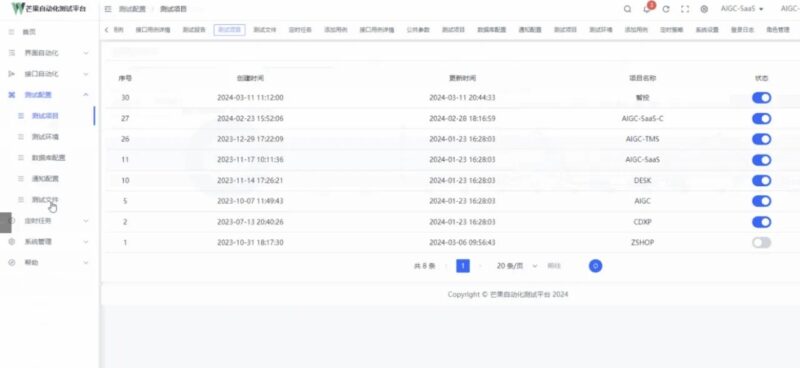The image size is (800, 368).
Task: Disable the CDXP project status switch
Action: [761, 222]
